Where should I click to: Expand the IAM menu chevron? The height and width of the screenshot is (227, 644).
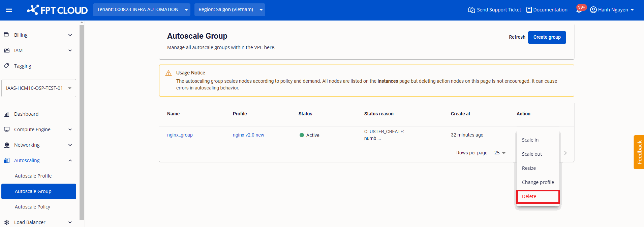point(70,50)
